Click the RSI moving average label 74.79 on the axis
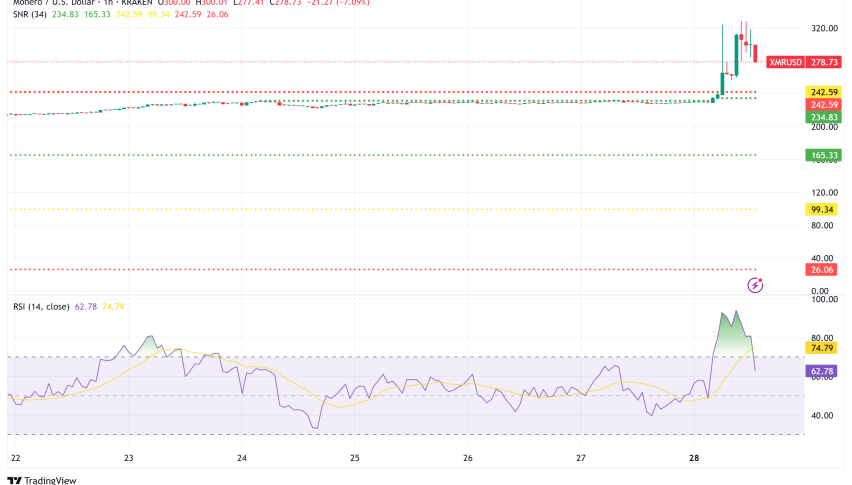The width and height of the screenshot is (852, 485). [821, 348]
